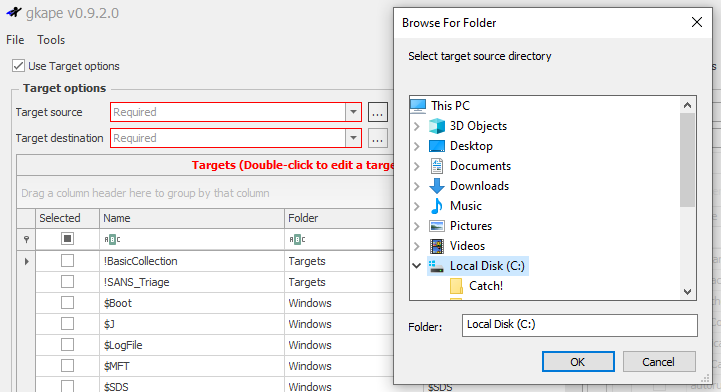Click the Target source Required input field
Image resolution: width=721 pixels, height=392 pixels.
(x=228, y=112)
